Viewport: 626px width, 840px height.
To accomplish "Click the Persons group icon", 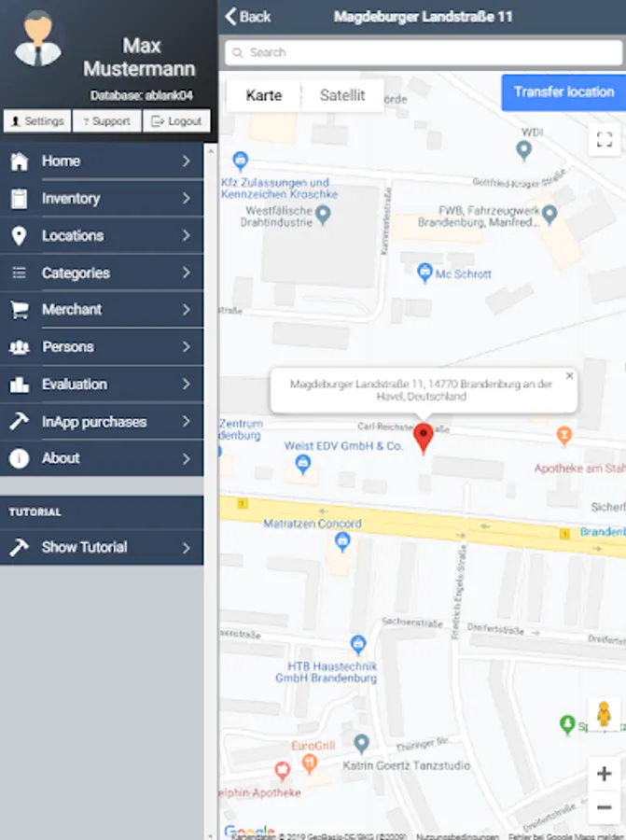I will coord(20,347).
